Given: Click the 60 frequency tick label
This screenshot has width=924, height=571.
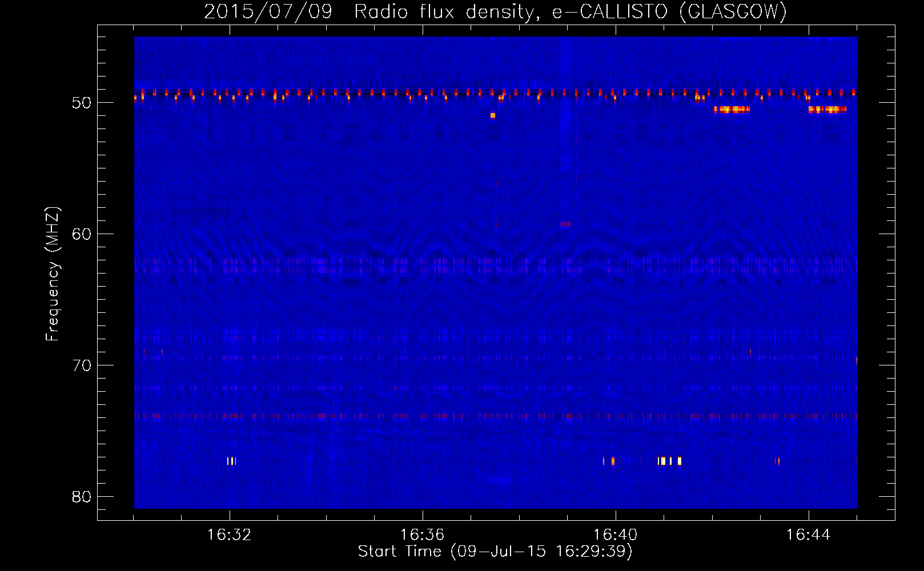Looking at the screenshot, I should point(82,234).
